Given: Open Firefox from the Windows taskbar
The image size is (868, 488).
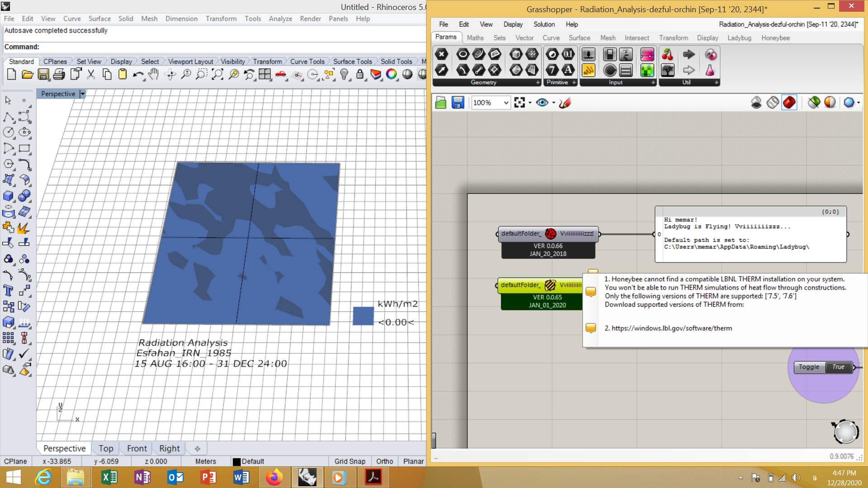Looking at the screenshot, I should pyautogui.click(x=274, y=477).
